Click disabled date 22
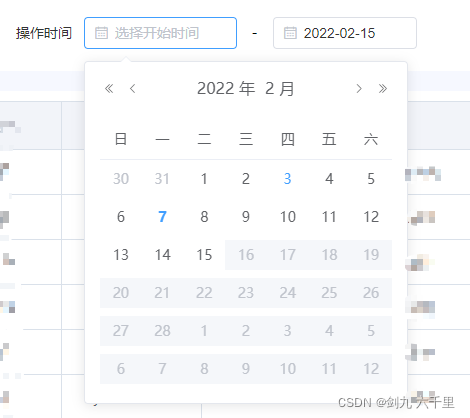 pyautogui.click(x=204, y=293)
